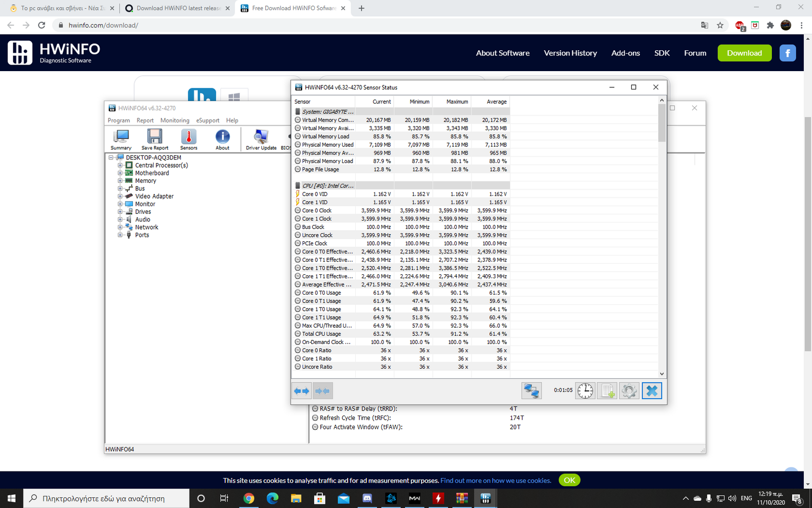
Task: Open About Software in site navigation
Action: point(502,53)
